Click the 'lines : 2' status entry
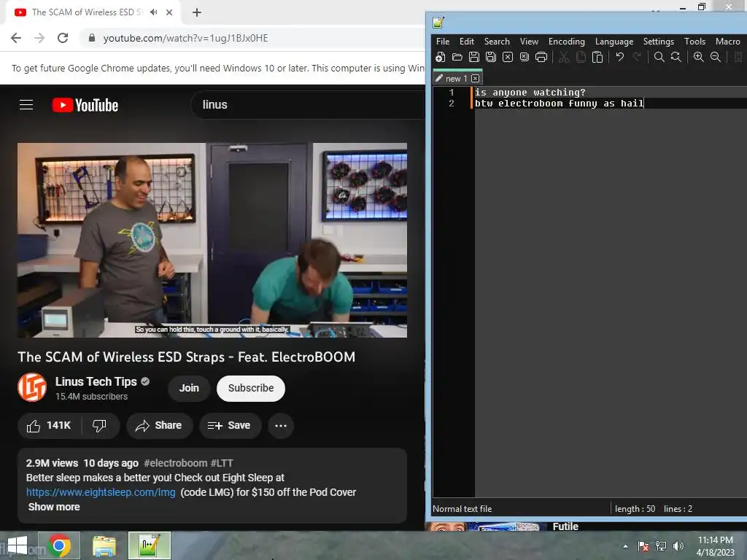The height and width of the screenshot is (560, 747). (678, 508)
